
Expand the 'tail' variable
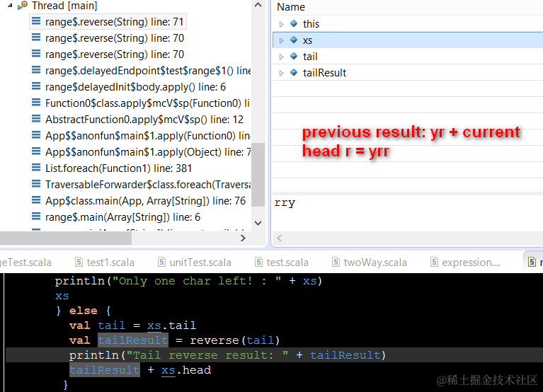(x=281, y=57)
